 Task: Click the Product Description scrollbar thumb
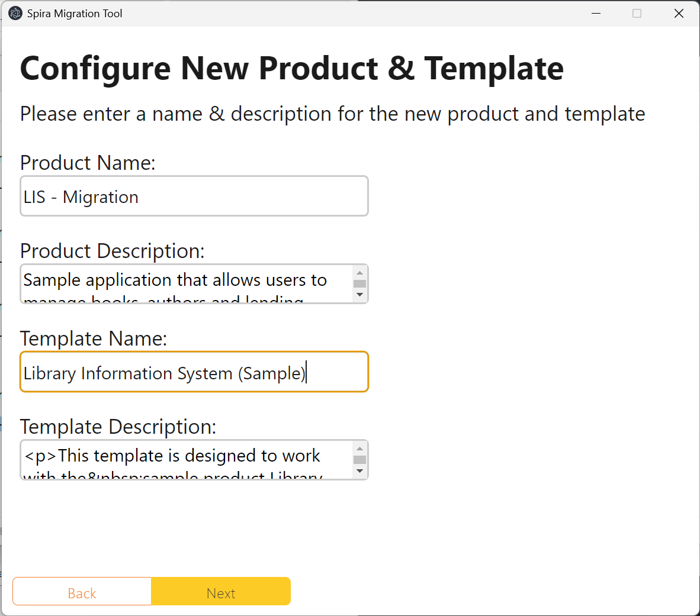[360, 283]
